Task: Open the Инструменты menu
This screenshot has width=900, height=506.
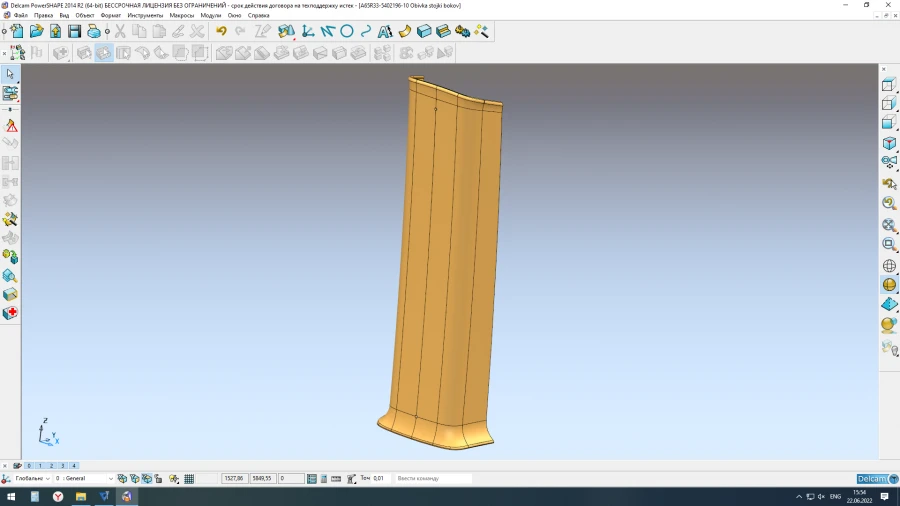Action: click(145, 15)
